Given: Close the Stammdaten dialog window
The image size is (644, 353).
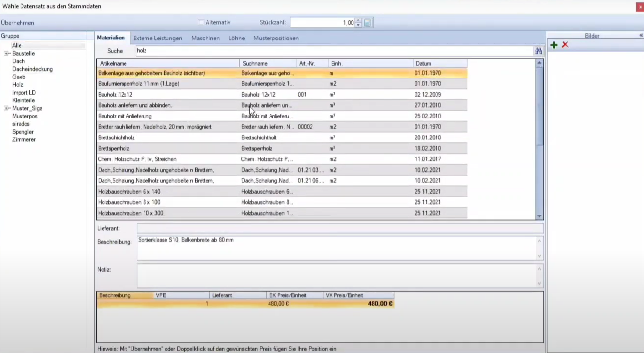Looking at the screenshot, I should click(x=640, y=7).
